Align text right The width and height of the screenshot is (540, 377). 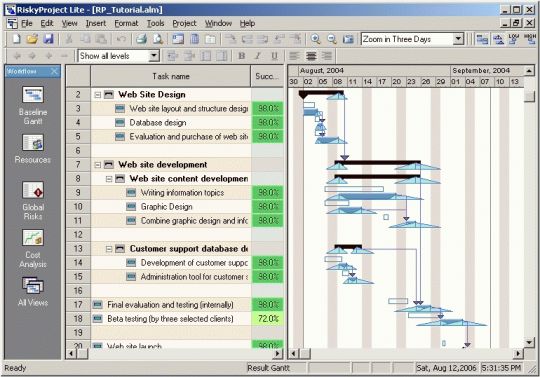tap(327, 56)
